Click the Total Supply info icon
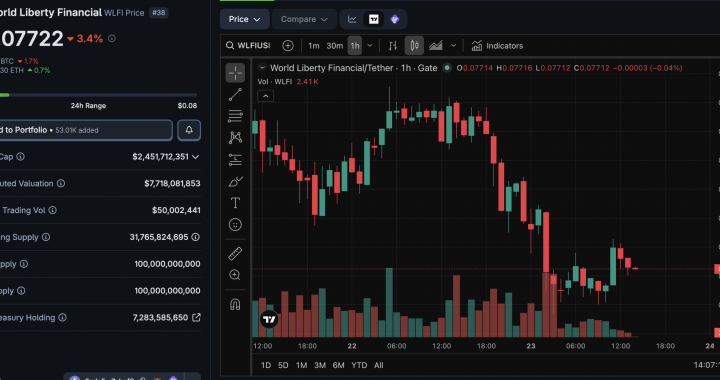Image resolution: width=720 pixels, height=380 pixels. tap(24, 264)
